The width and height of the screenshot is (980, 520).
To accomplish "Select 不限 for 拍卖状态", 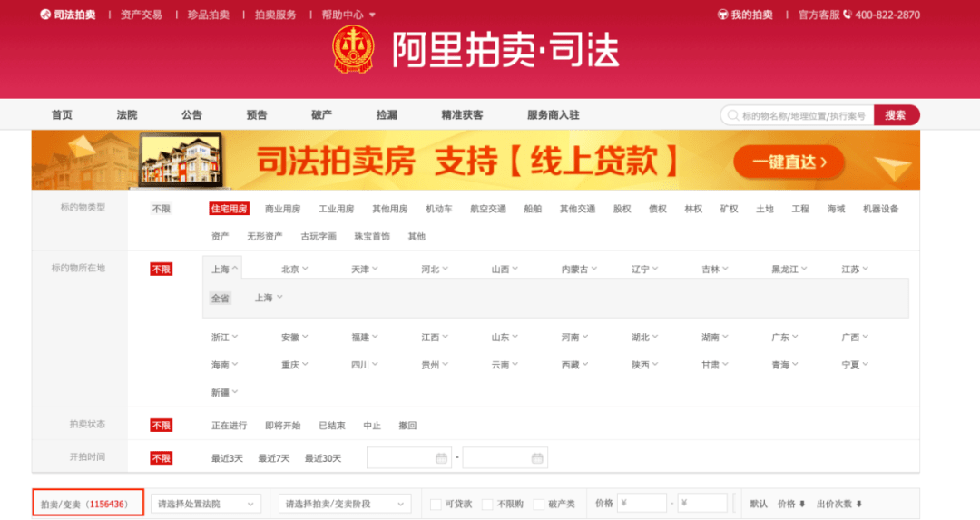I will (162, 426).
